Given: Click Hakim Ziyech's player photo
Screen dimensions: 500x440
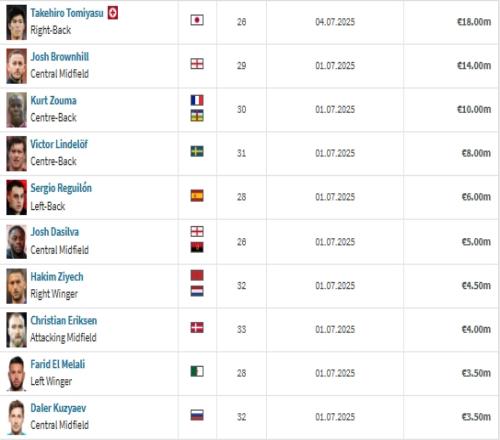Looking at the screenshot, I should point(16,286).
